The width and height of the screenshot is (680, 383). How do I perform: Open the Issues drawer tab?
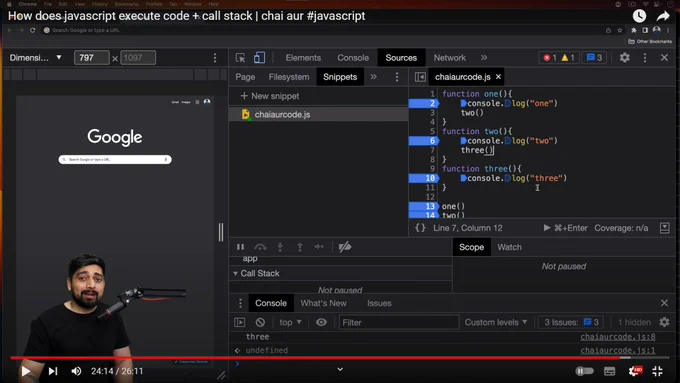(x=379, y=303)
